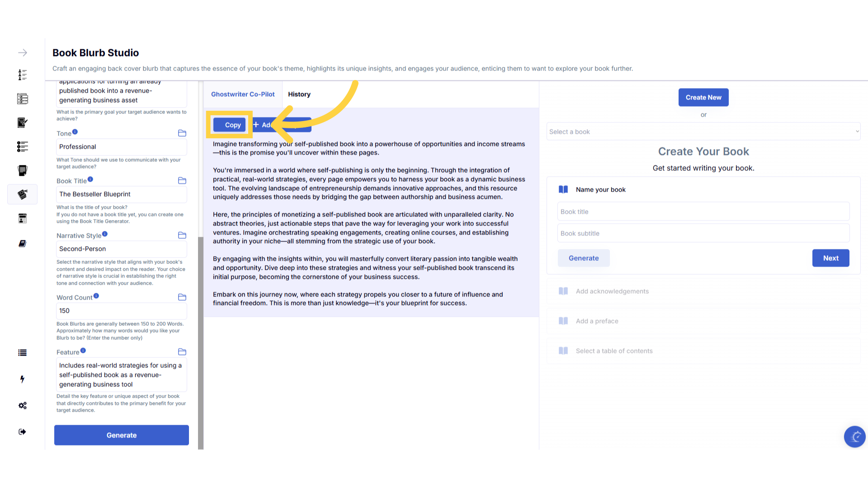868x488 pixels.
Task: Click the Create New button
Action: (x=703, y=98)
